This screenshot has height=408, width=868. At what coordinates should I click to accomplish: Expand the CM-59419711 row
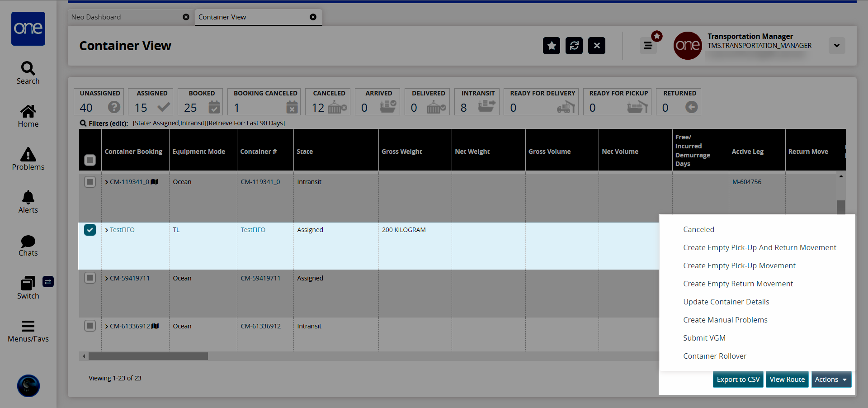(107, 279)
